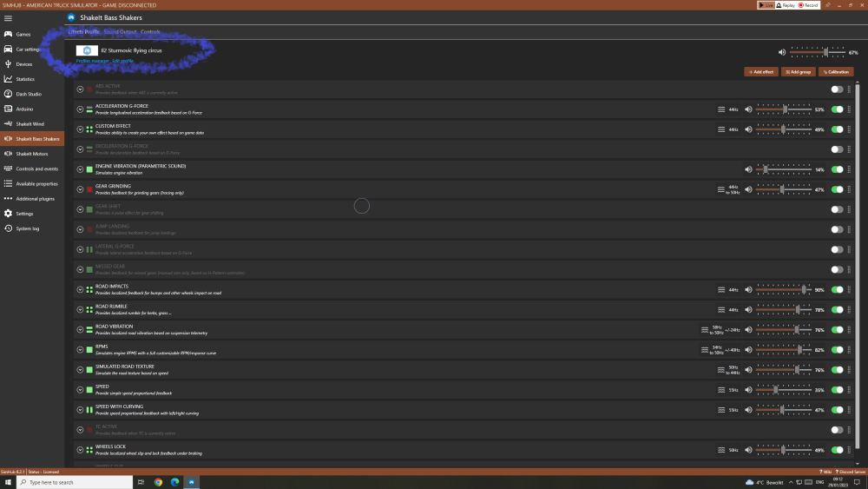
Task: Click the Edit profile link
Action: (x=123, y=61)
